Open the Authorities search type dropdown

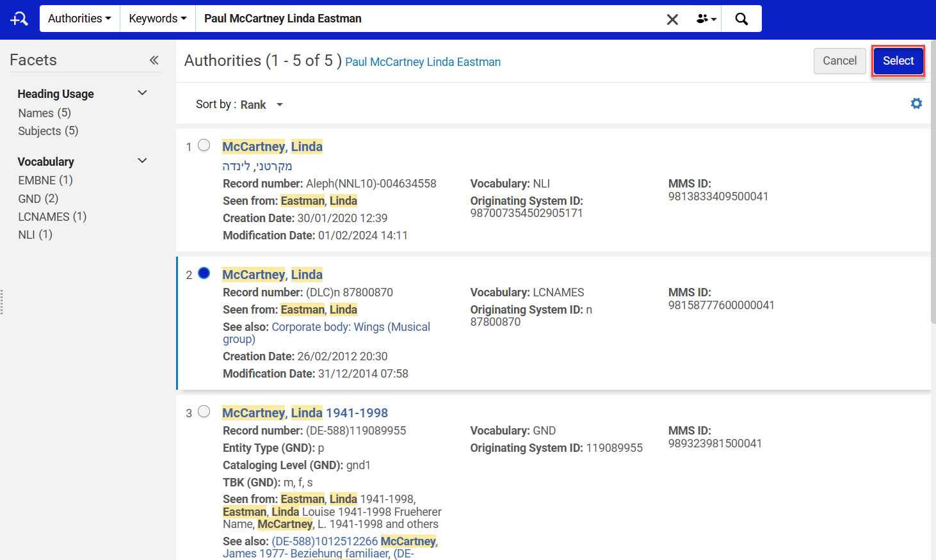(79, 19)
